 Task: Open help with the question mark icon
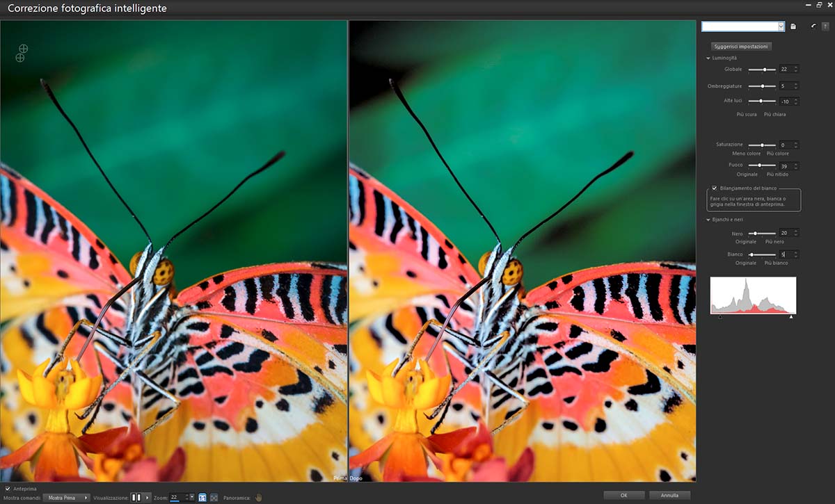pyautogui.click(x=825, y=26)
